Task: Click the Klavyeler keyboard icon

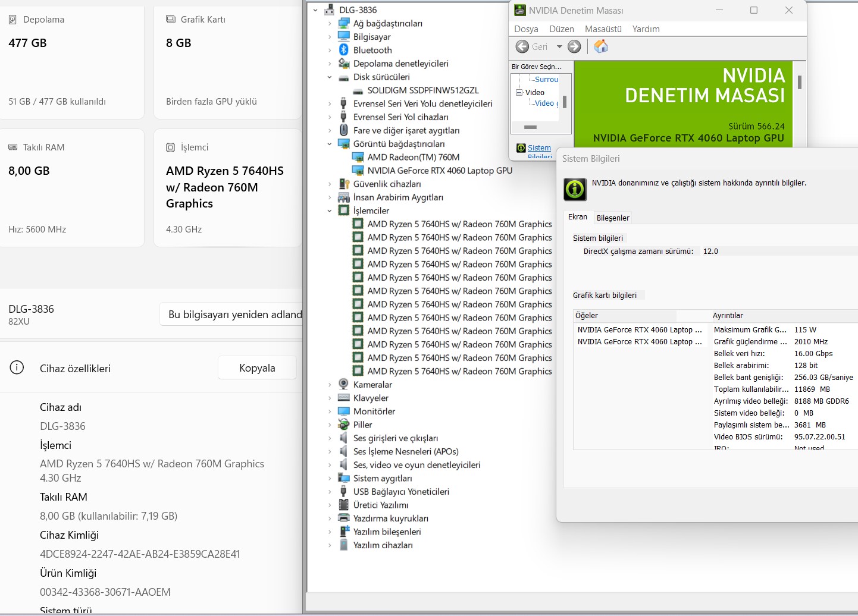Action: tap(343, 398)
